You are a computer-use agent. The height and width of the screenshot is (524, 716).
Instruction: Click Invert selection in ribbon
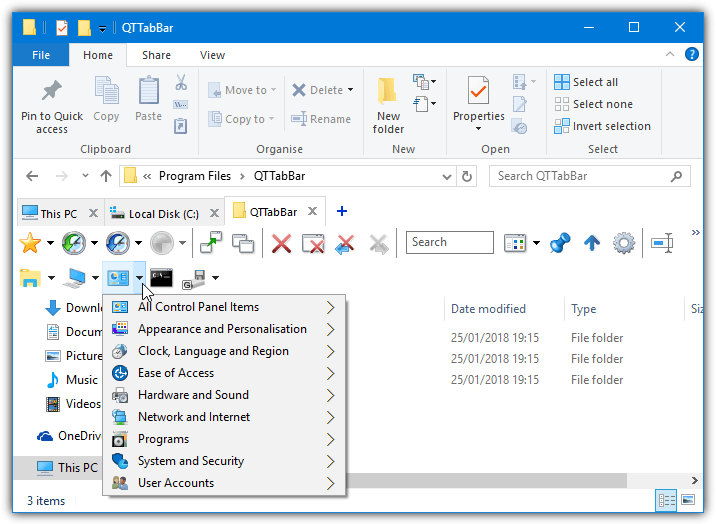pyautogui.click(x=602, y=126)
